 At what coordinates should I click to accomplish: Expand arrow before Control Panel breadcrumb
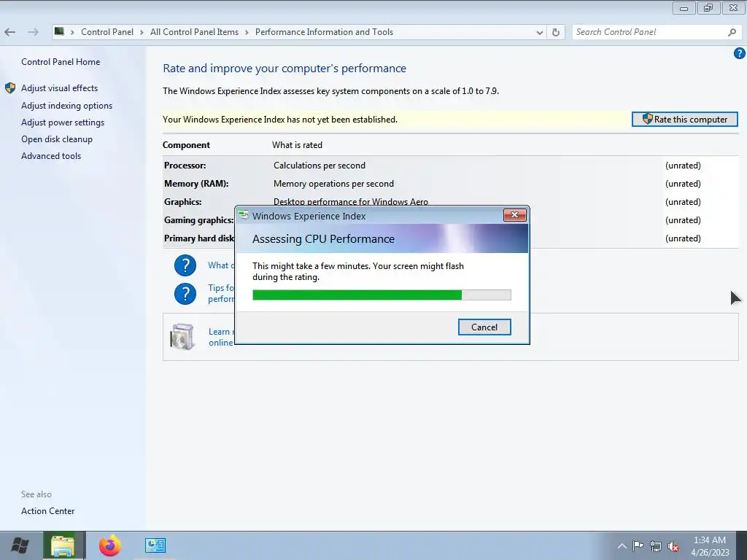tap(72, 32)
